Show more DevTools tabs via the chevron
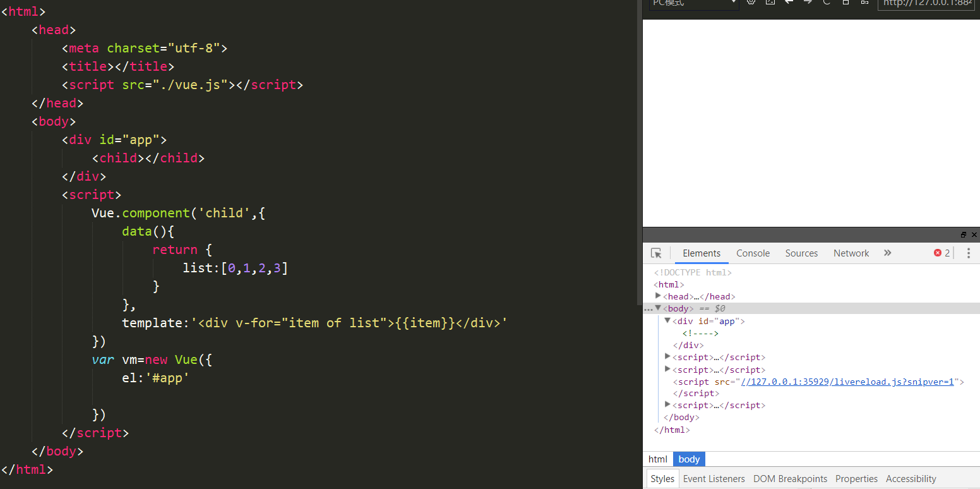The height and width of the screenshot is (489, 980). click(887, 253)
